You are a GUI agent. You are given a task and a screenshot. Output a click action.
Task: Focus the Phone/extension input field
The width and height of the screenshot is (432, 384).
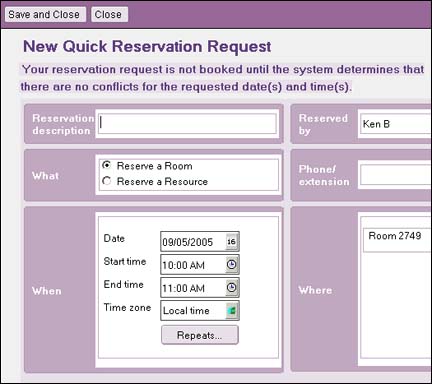click(x=396, y=175)
